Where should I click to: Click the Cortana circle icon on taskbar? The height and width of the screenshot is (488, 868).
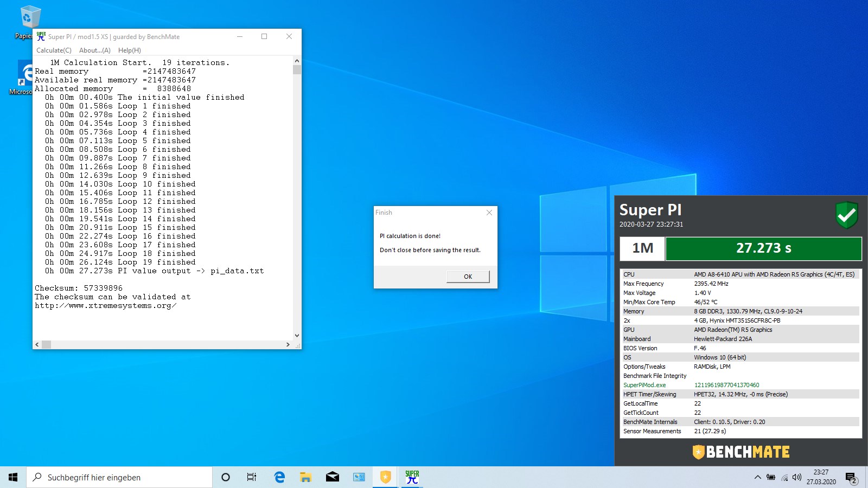(x=226, y=477)
